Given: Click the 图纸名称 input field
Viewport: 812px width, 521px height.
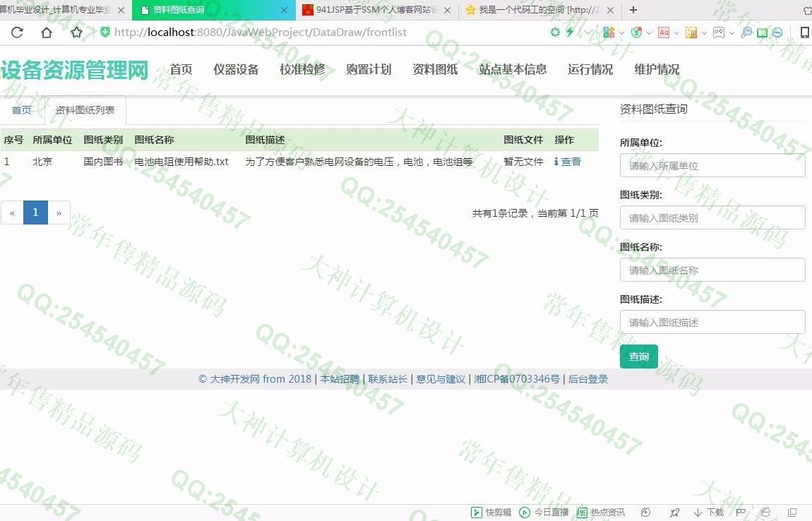Looking at the screenshot, I should (x=712, y=270).
